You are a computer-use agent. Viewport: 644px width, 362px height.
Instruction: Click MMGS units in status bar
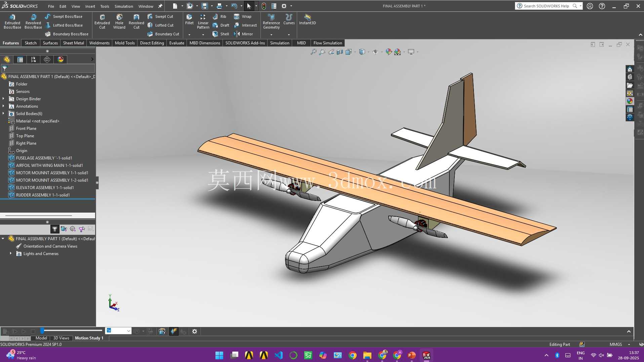[x=616, y=344]
